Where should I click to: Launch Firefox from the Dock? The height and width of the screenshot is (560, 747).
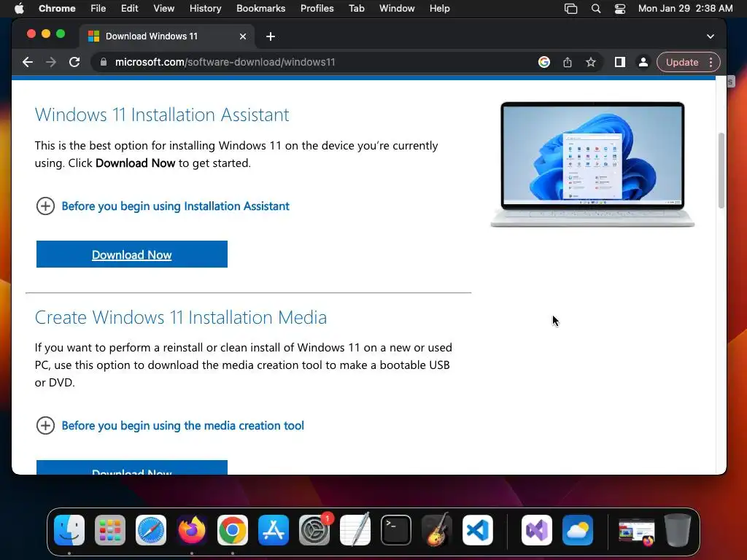[x=192, y=530]
